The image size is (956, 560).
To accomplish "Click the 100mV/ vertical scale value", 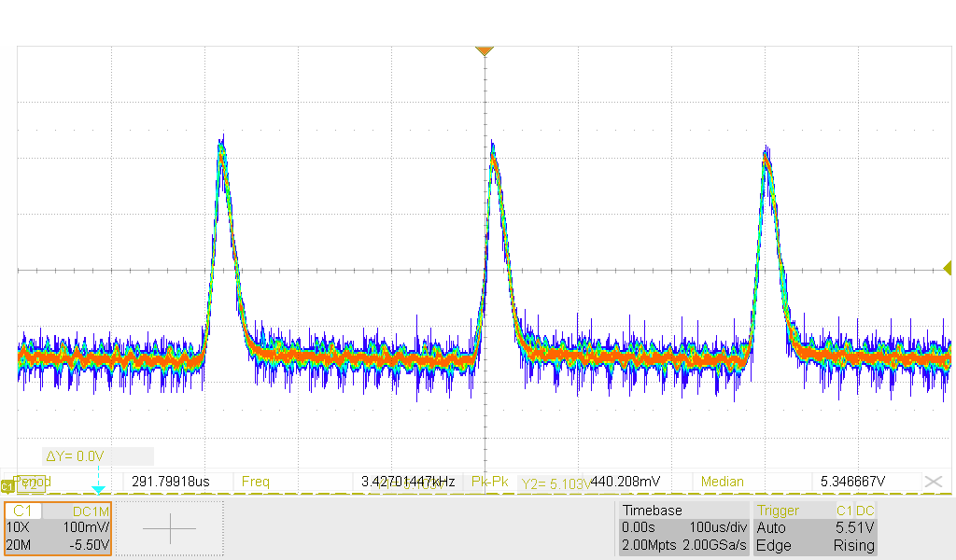I will point(85,528).
